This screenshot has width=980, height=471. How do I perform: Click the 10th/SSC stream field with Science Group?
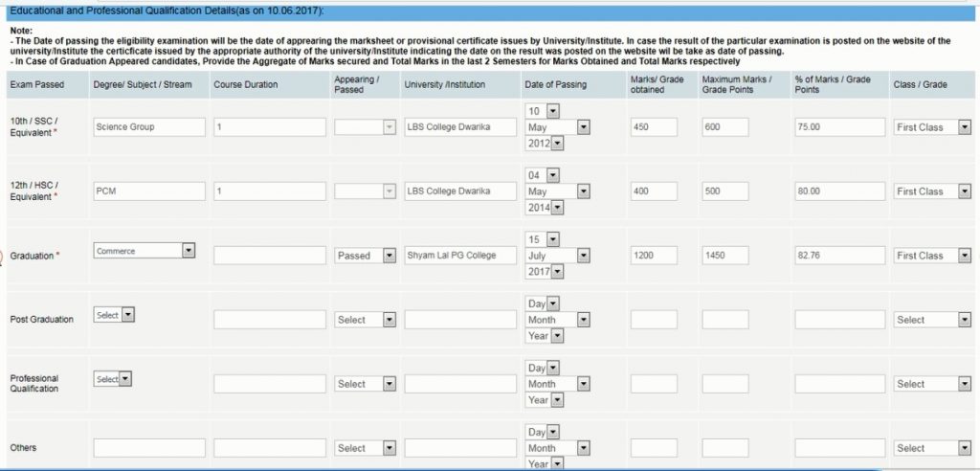[149, 127]
